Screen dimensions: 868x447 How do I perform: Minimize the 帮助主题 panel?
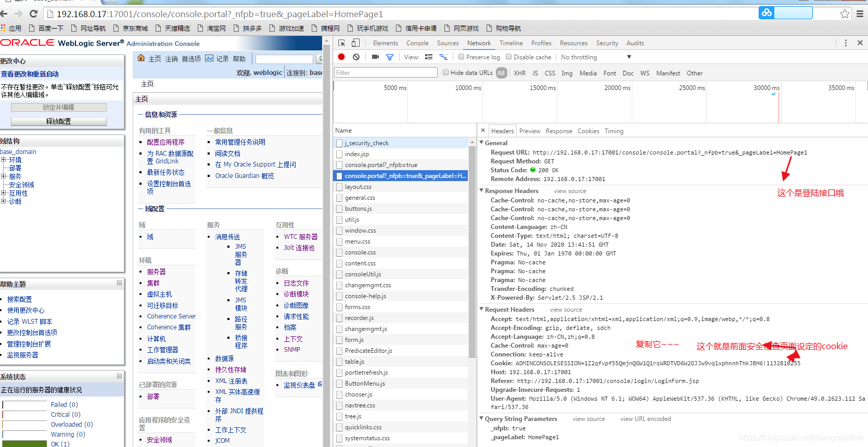pyautogui.click(x=119, y=283)
